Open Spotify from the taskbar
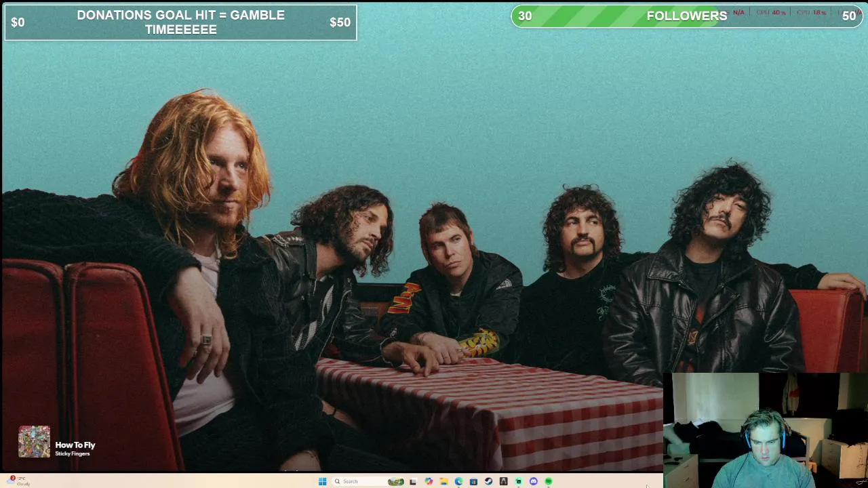 (548, 481)
